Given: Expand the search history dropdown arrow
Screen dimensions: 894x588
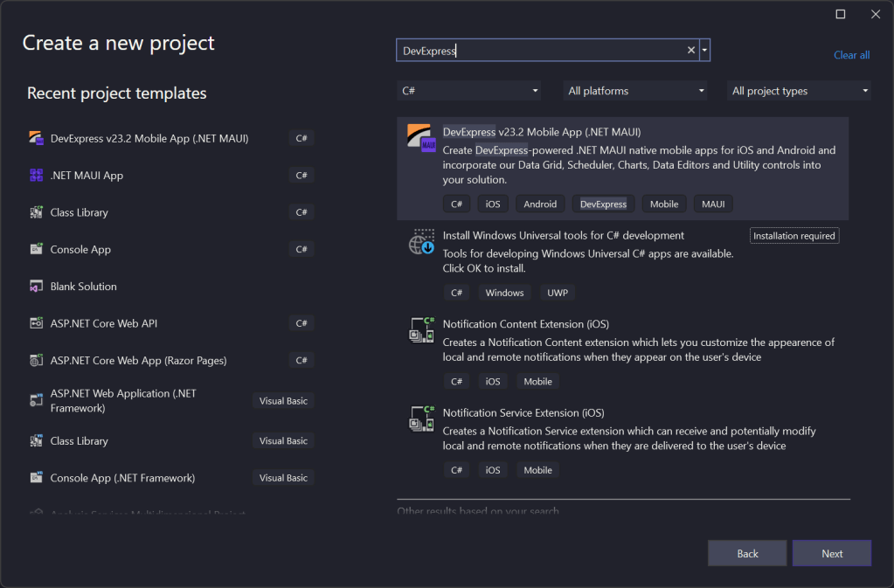Looking at the screenshot, I should click(704, 51).
